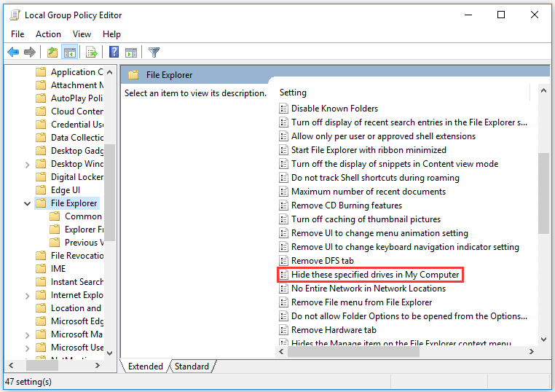Switch to the Standard tab

pyautogui.click(x=192, y=366)
